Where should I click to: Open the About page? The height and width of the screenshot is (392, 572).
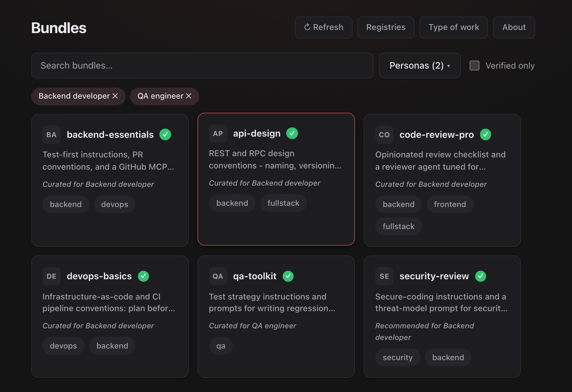514,27
